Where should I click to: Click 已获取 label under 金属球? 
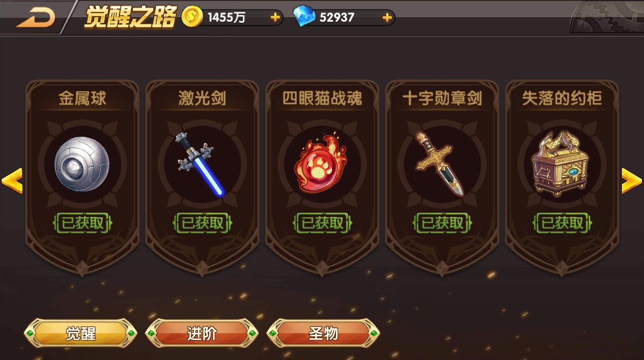tap(83, 223)
